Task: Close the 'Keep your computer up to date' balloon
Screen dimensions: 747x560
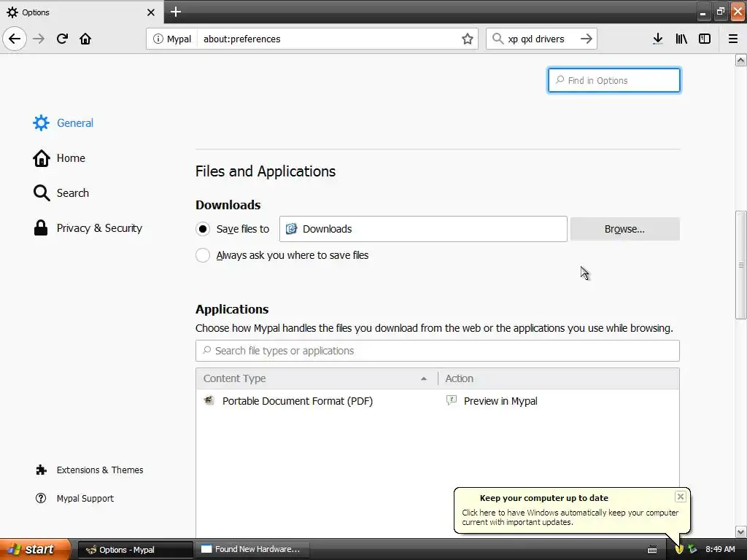Action: 681,497
